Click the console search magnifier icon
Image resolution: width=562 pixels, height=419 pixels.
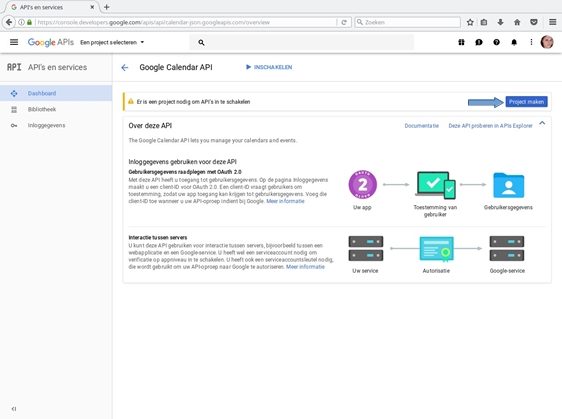coord(201,43)
